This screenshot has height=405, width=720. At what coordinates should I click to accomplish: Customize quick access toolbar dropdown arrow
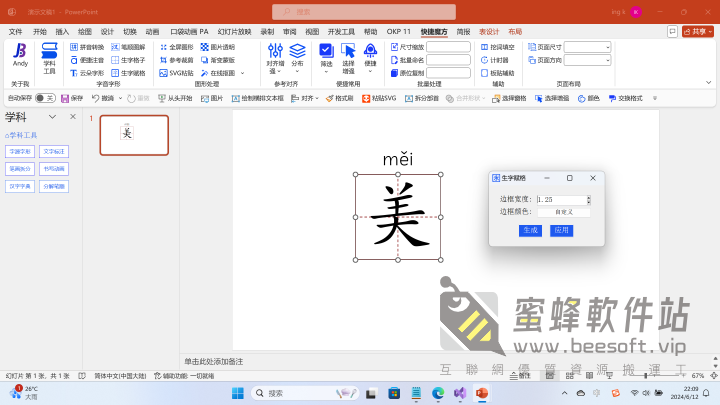pyautogui.click(x=655, y=98)
